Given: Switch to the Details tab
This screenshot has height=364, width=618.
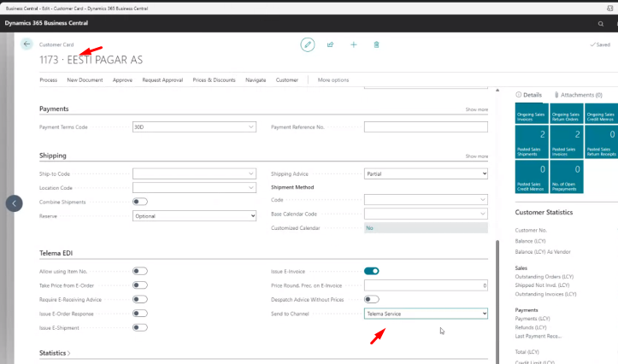Looking at the screenshot, I should tap(529, 95).
